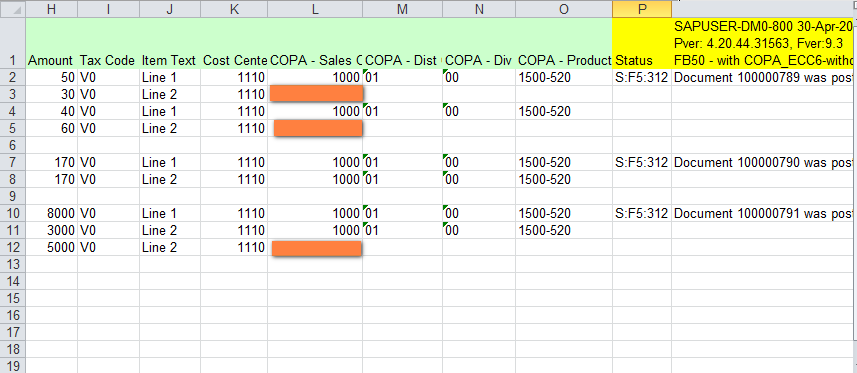The height and width of the screenshot is (373, 857).
Task: Select column L header
Action: tap(315, 9)
